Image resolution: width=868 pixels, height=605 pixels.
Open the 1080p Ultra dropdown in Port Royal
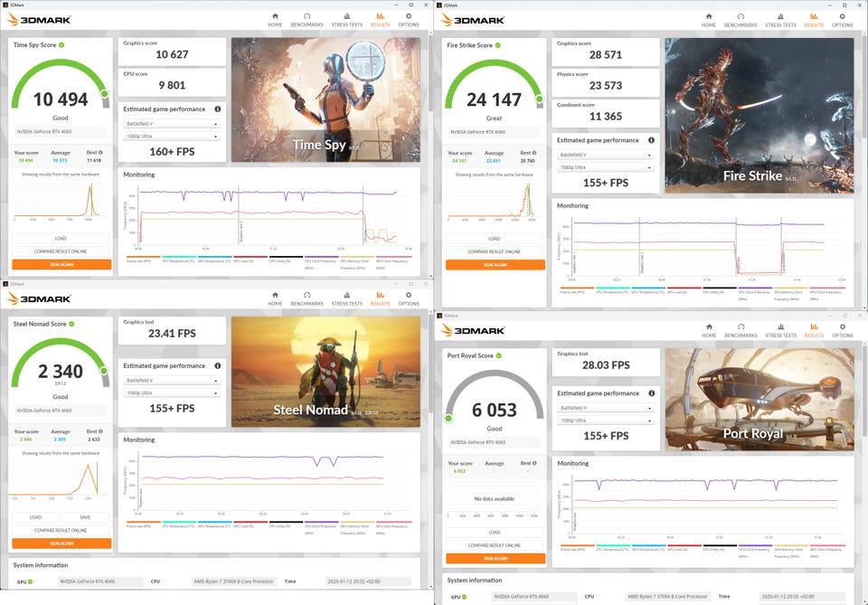[x=606, y=421]
